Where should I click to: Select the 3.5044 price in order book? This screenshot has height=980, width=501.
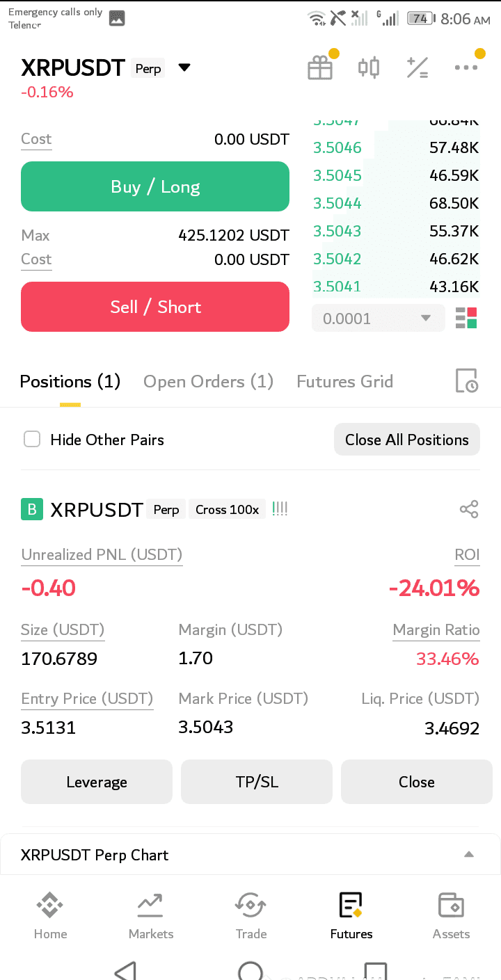pos(337,203)
